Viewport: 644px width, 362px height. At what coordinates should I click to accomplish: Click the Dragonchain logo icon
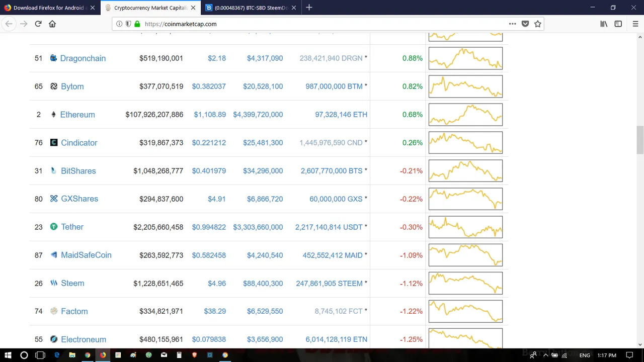click(53, 58)
